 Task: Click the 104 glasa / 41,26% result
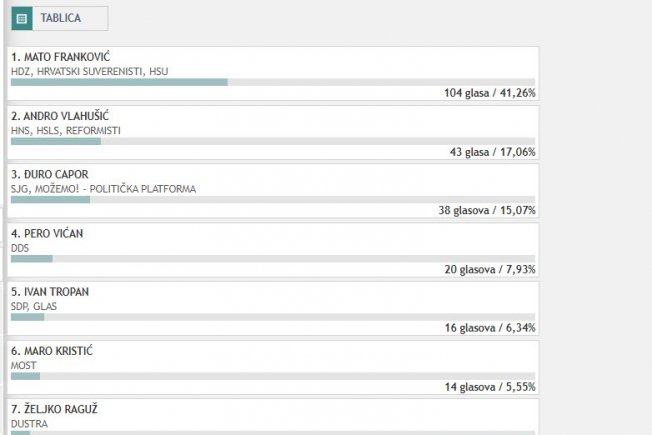489,93
